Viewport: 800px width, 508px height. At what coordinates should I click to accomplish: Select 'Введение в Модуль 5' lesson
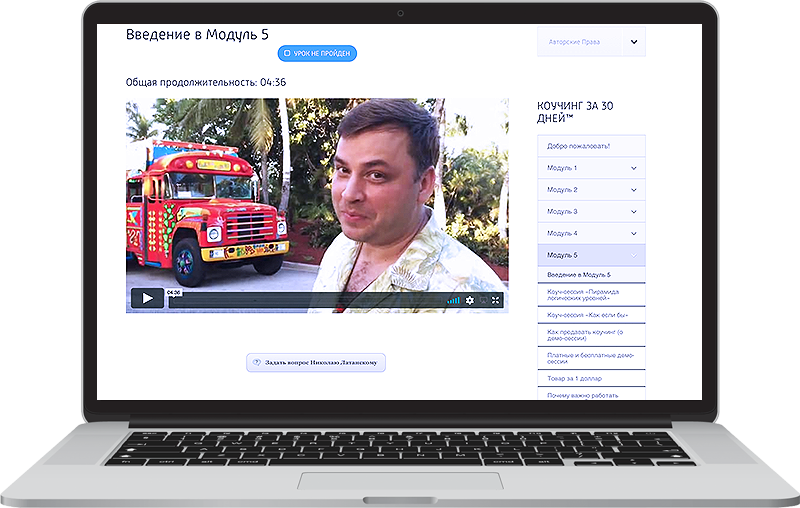579,274
